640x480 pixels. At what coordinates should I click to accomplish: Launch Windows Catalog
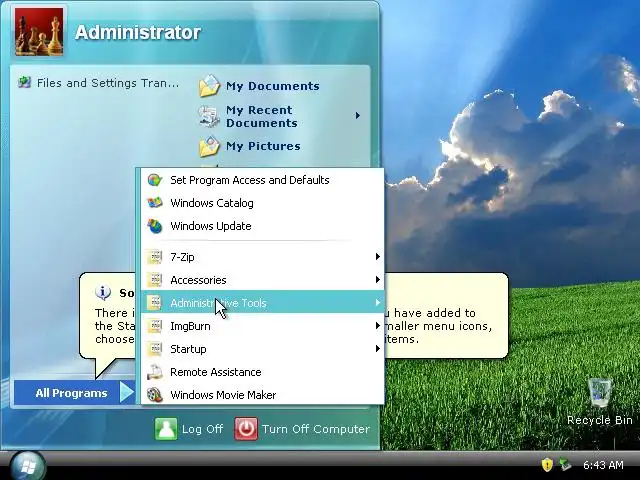(212, 203)
